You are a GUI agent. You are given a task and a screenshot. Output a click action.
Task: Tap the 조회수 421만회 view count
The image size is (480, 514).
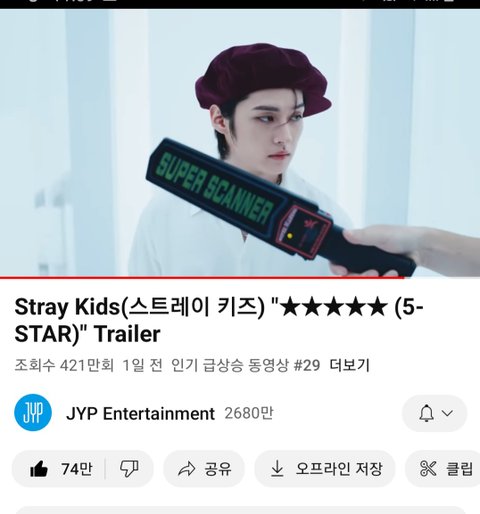tap(64, 365)
